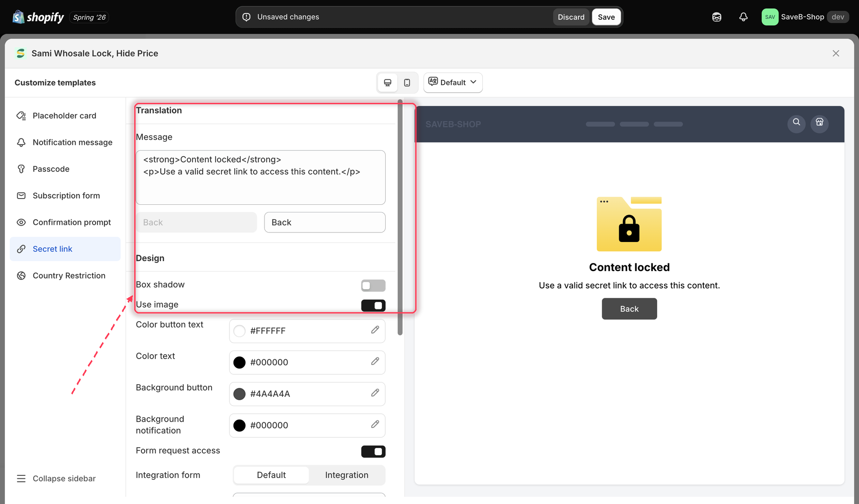The width and height of the screenshot is (859, 504).
Task: Save the changes
Action: [606, 17]
